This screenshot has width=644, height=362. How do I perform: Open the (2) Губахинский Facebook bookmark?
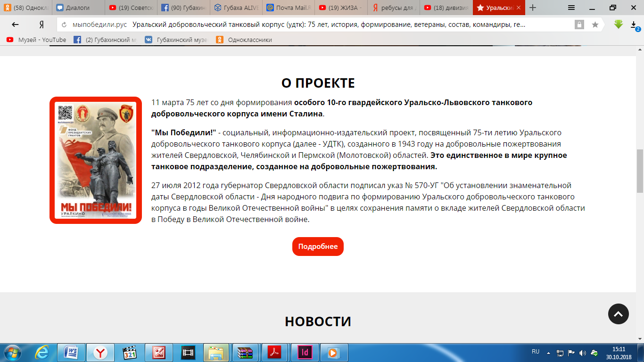[105, 40]
